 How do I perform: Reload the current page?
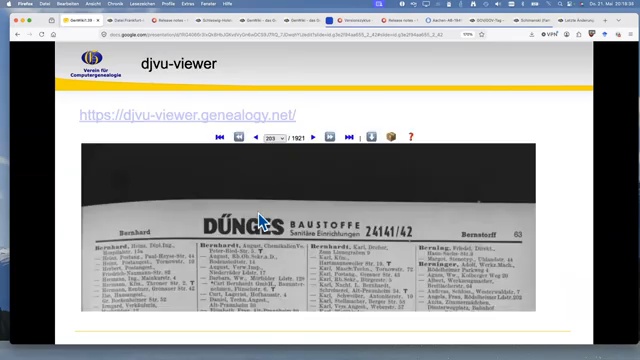pos(42,35)
